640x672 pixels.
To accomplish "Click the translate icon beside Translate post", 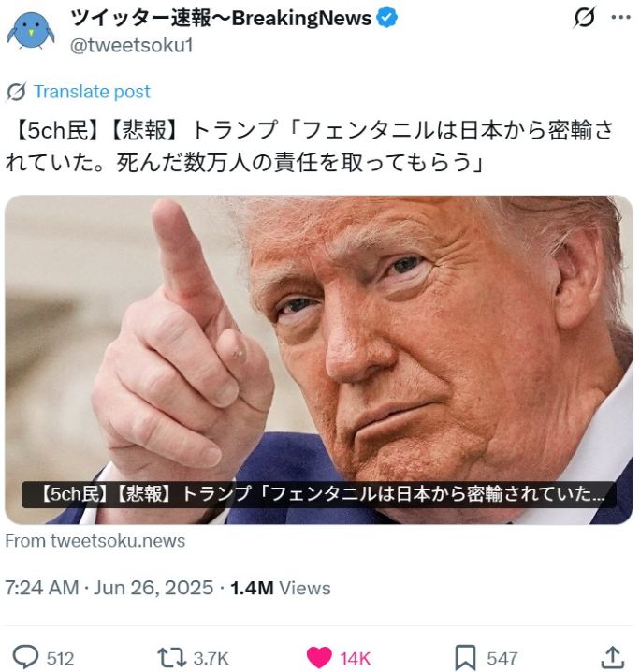I will 16,92.
